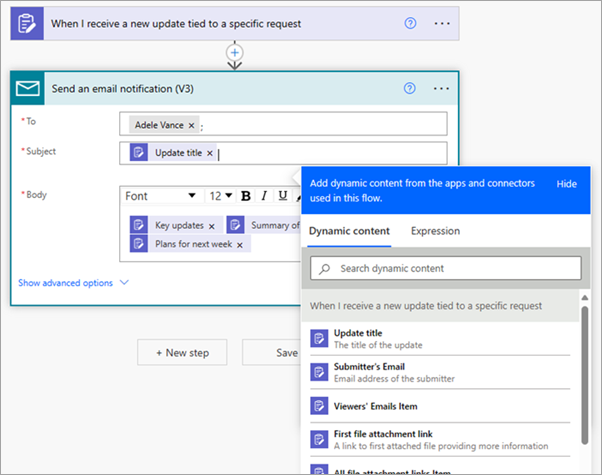This screenshot has height=475, width=602.
Task: Click the Viewers' Emails Item list icon
Action: pos(319,406)
